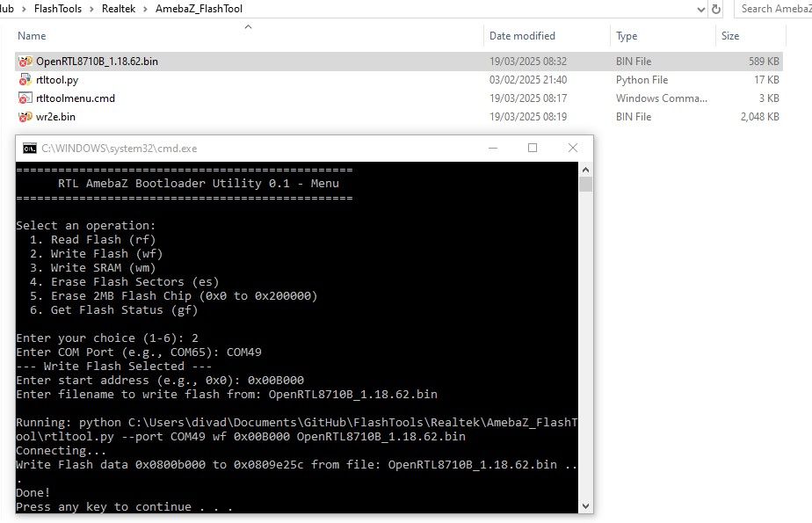Select the wr2e.bin file icon
Screen dimensions: 812x523
[25, 117]
